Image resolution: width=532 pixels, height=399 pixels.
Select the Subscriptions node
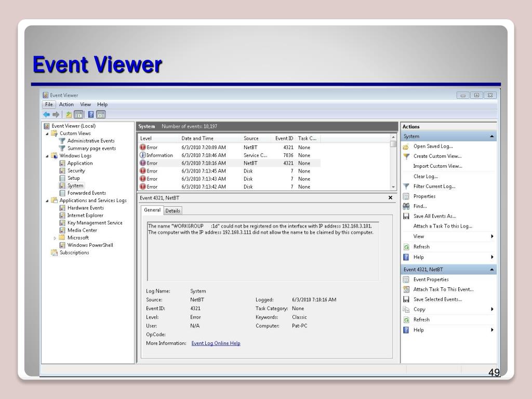click(x=74, y=253)
